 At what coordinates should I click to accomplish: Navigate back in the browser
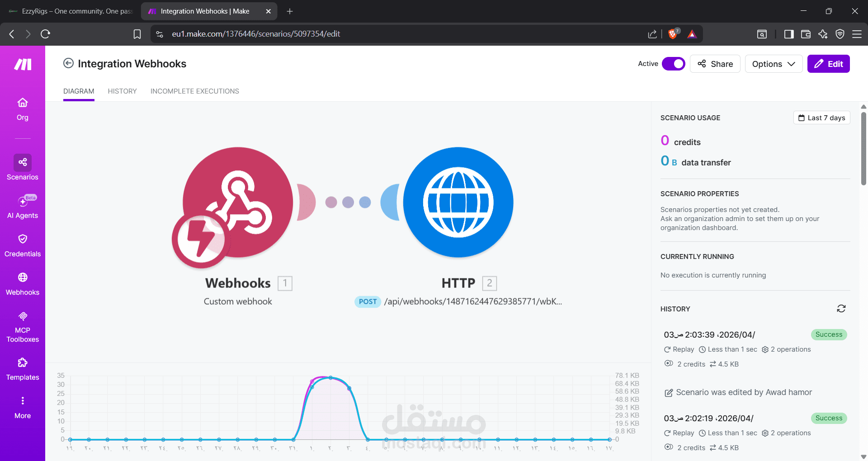click(x=12, y=34)
